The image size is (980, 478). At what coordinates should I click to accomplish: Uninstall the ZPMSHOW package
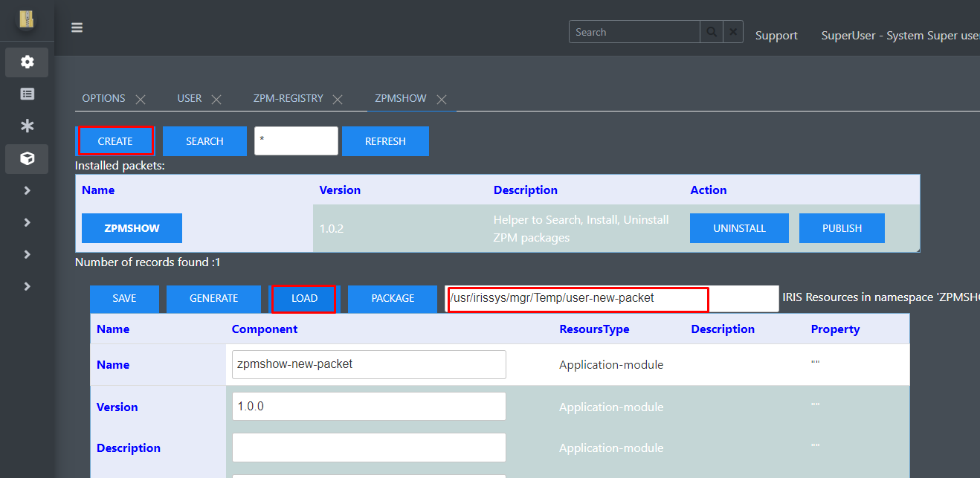click(739, 228)
